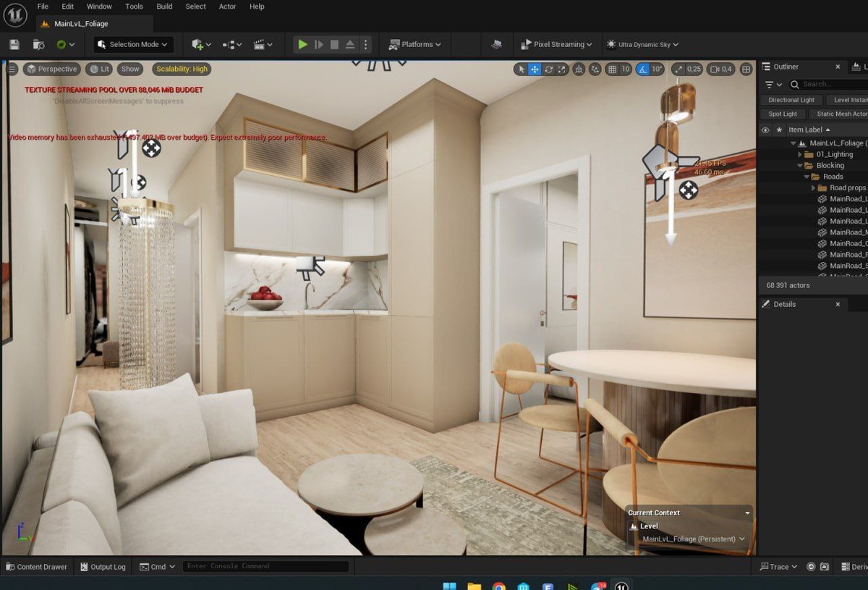868x590 pixels.
Task: Click the Skip frame button
Action: pos(319,44)
